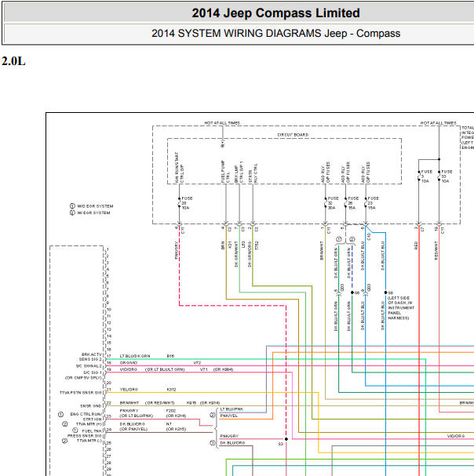
Task: Select 'ORG/VIO' wire on pin 18
Action: pos(129,363)
